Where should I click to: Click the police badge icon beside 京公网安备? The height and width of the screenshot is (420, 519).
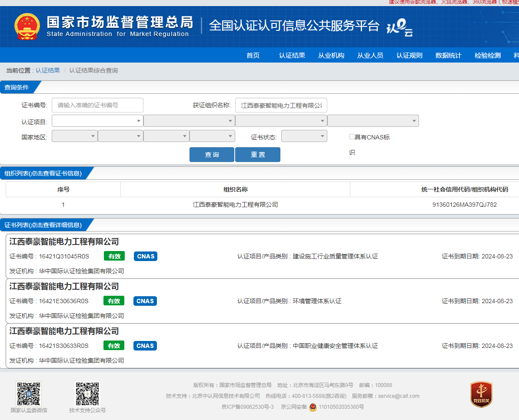point(313,407)
